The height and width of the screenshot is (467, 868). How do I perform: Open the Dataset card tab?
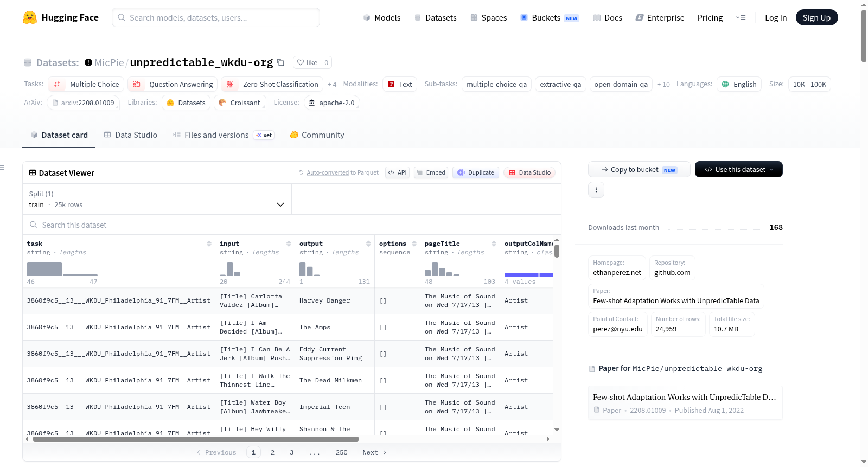59,135
